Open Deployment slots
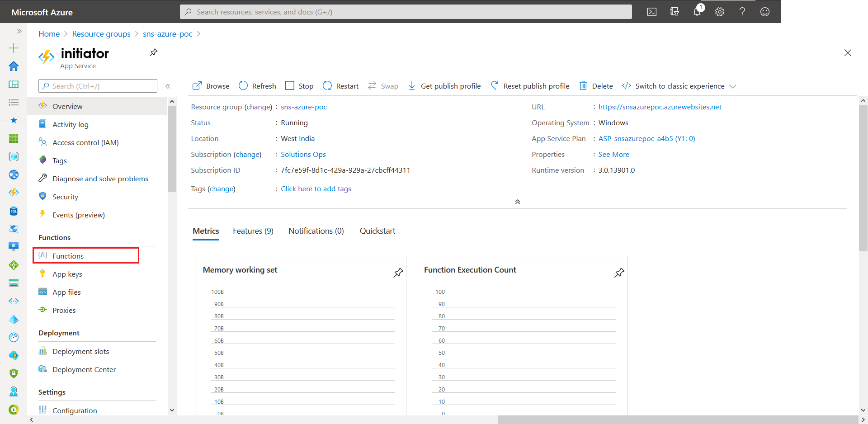The height and width of the screenshot is (424, 868). [x=97, y=351]
